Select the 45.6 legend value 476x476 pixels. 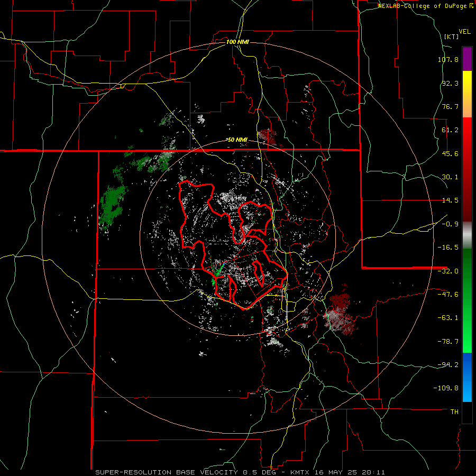450,153
